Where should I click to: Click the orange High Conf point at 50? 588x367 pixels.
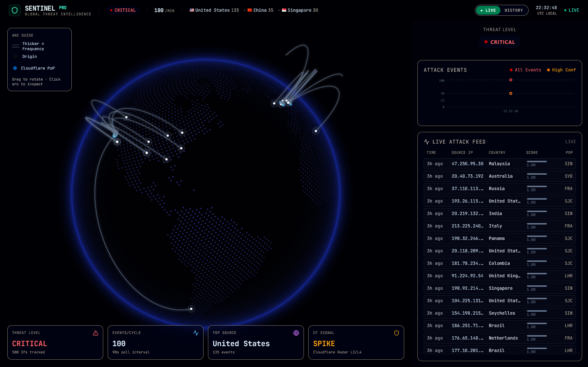(511, 93)
